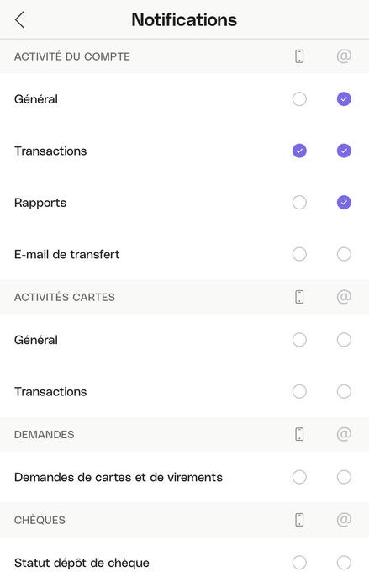This screenshot has height=588, width=369.
Task: Tap the phone icon in Activités cartes header
Action: click(x=299, y=297)
